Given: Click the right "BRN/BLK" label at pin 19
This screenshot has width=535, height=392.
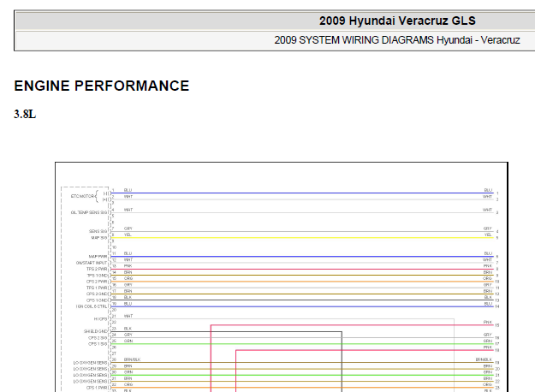Looking at the screenshot, I should coord(484,359).
